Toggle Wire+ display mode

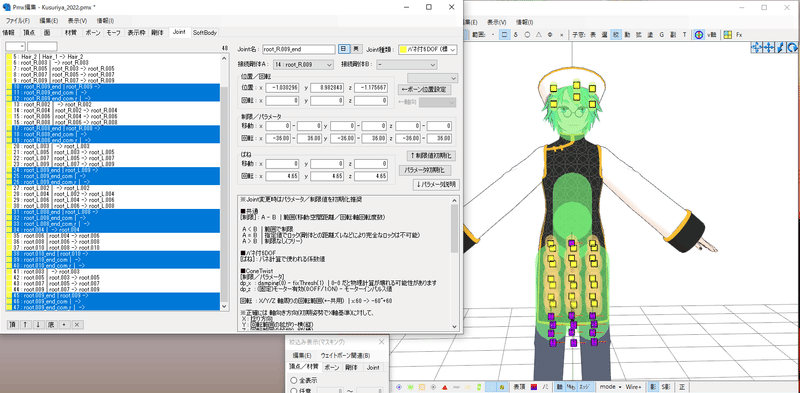[x=633, y=387]
